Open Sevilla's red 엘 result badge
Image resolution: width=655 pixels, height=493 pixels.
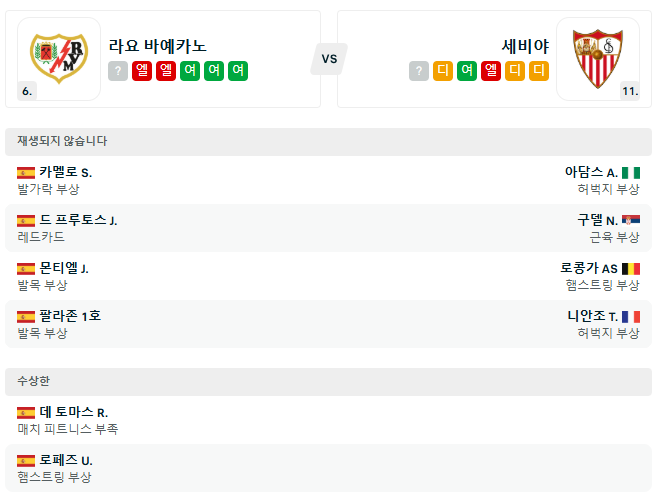[491, 71]
